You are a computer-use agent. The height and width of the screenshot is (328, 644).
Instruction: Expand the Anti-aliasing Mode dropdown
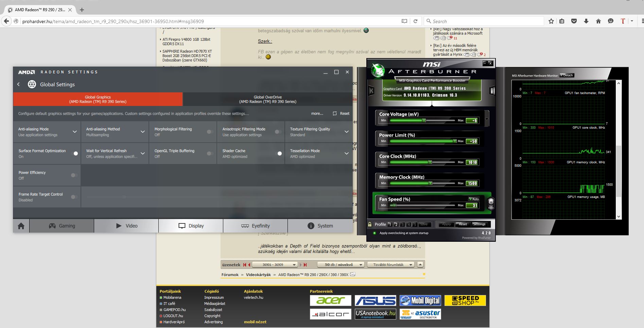(74, 132)
